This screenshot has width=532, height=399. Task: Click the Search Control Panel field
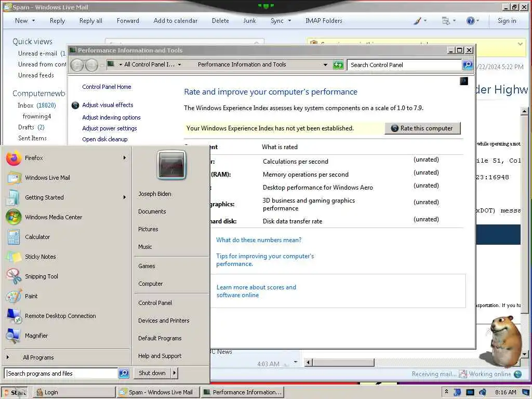[404, 65]
